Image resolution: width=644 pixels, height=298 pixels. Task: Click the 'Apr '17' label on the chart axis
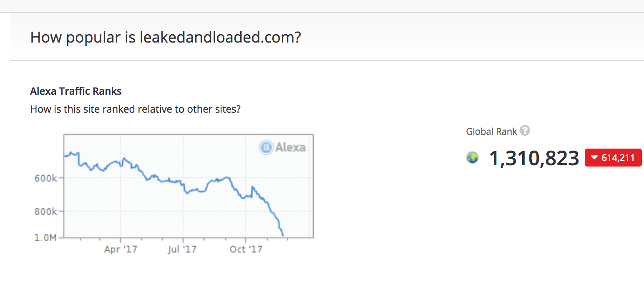pyautogui.click(x=121, y=249)
